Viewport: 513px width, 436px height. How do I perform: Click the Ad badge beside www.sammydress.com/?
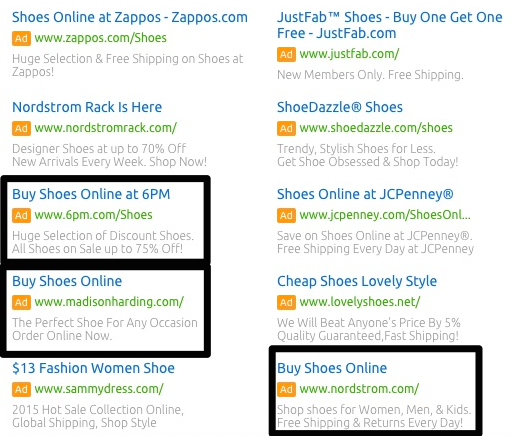pos(21,389)
